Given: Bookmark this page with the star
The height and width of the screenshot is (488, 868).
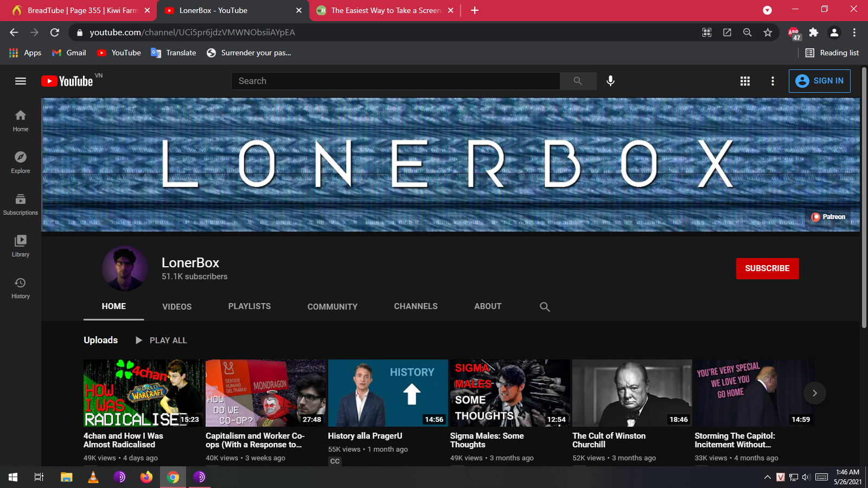Looking at the screenshot, I should [x=768, y=33].
